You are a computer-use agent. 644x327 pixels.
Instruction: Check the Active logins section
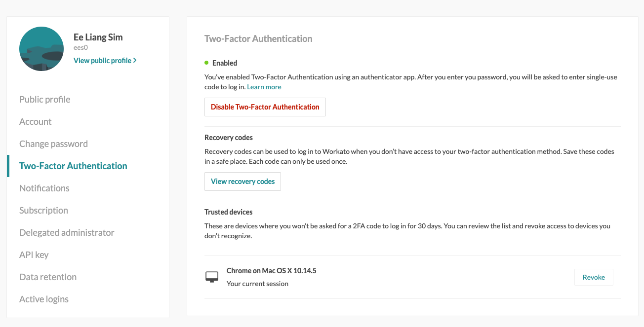(44, 299)
